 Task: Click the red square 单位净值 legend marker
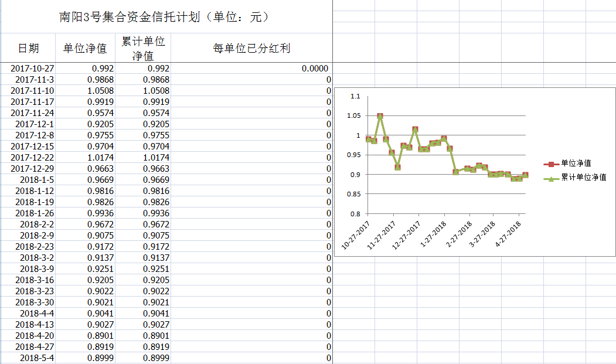552,164
